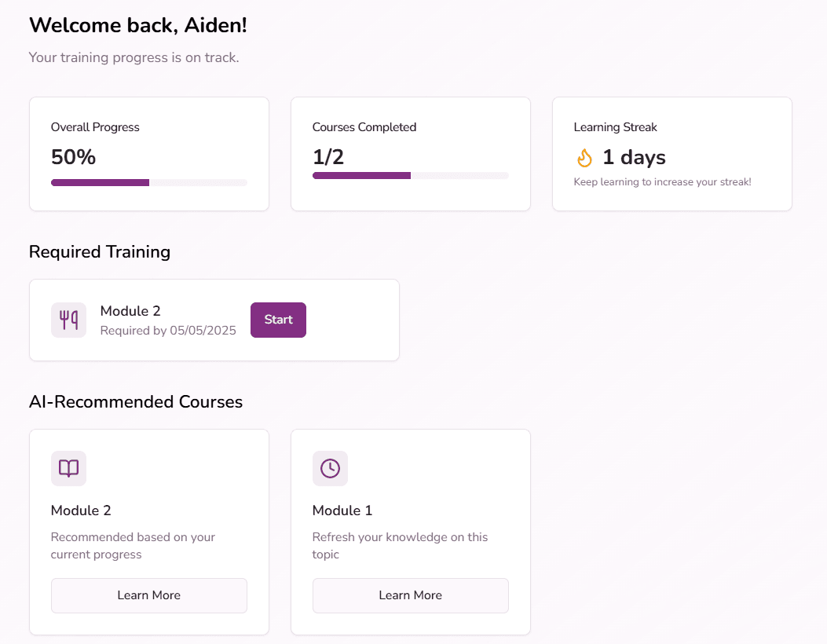Click the Welcome back, Aiden! greeting

coord(138,24)
